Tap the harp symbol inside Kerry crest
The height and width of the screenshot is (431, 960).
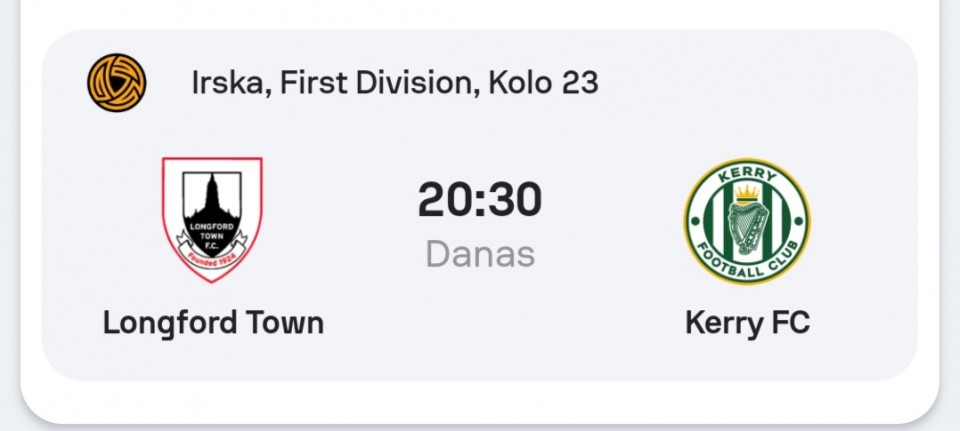point(747,229)
